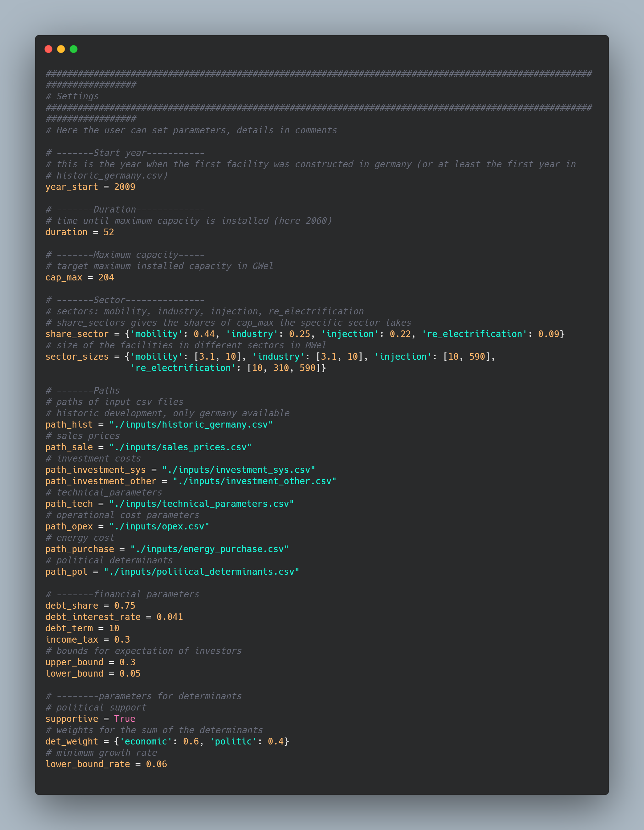Click the green maximize window dot
Viewport: 644px width, 830px height.
pyautogui.click(x=74, y=49)
